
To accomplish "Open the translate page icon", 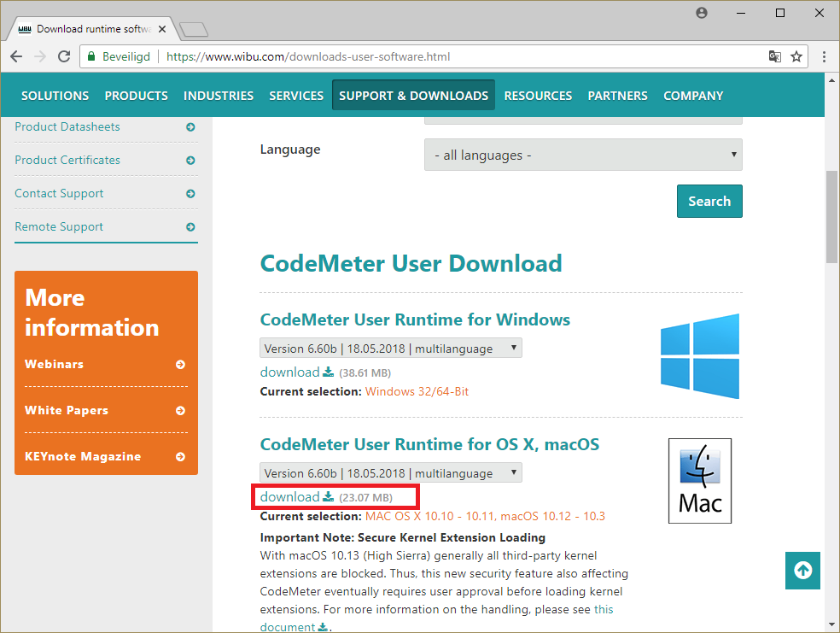I will [x=774, y=56].
